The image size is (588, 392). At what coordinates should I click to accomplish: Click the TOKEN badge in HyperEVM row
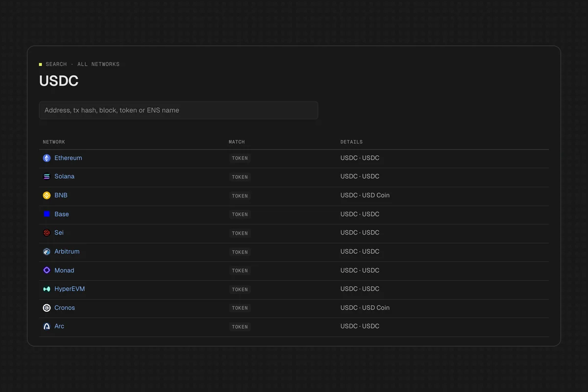click(240, 289)
